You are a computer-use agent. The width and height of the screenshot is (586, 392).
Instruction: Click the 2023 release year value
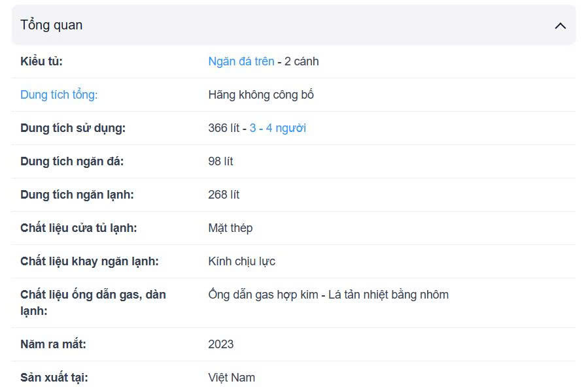[x=220, y=344]
